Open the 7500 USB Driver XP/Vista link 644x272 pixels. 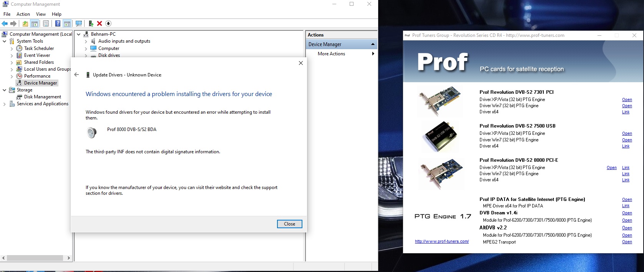click(627, 133)
